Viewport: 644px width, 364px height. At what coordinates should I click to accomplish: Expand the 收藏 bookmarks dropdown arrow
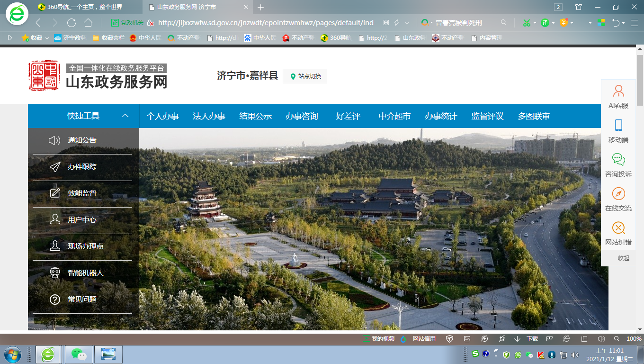pos(47,38)
